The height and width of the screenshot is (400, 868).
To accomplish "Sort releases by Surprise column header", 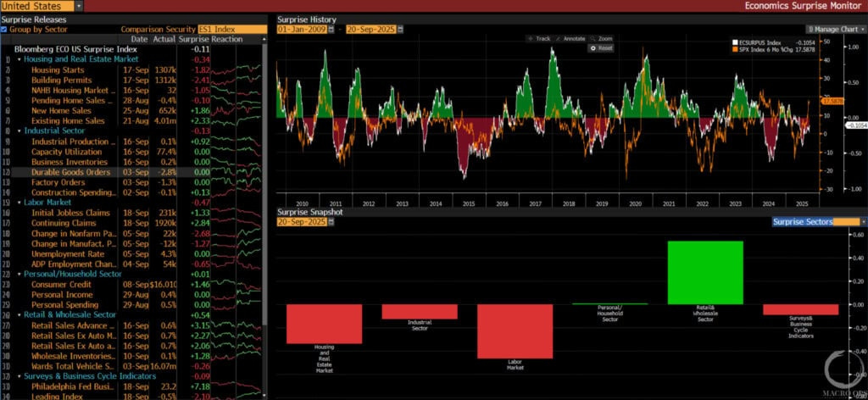I will point(194,39).
